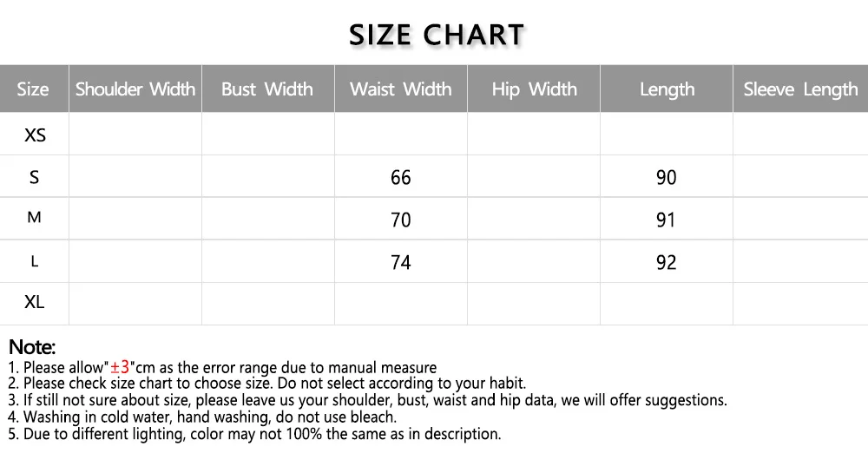Select the Size column header

(33, 89)
